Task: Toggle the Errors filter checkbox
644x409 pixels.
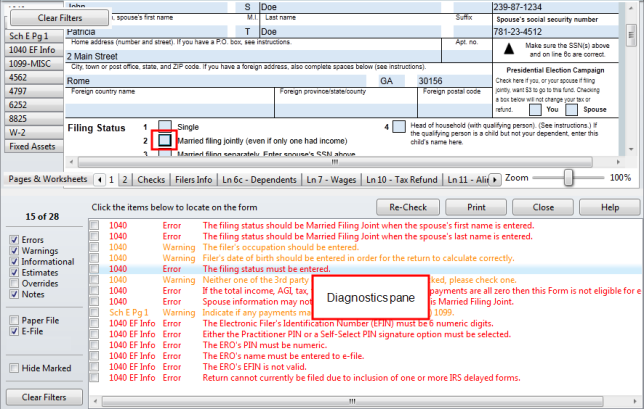Action: 14,240
